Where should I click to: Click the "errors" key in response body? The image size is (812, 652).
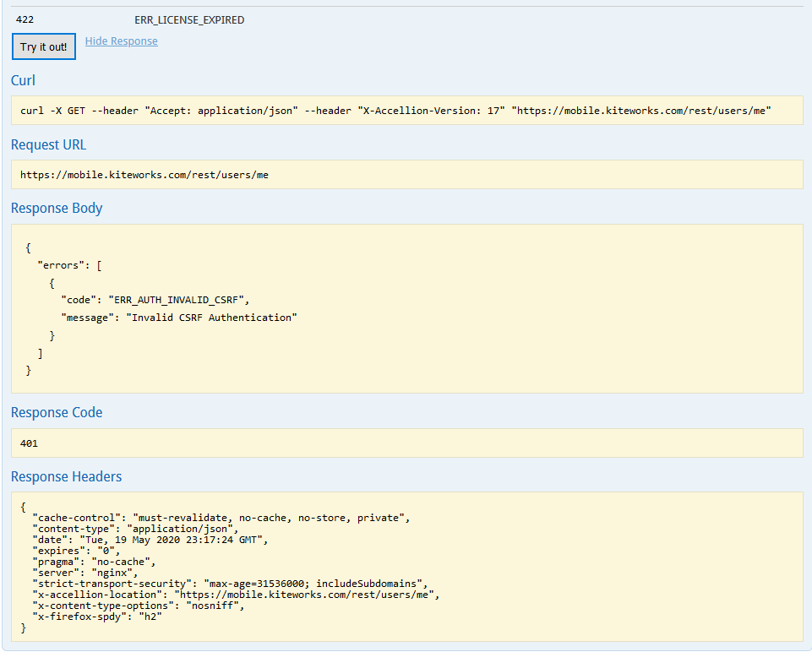pyautogui.click(x=63, y=265)
